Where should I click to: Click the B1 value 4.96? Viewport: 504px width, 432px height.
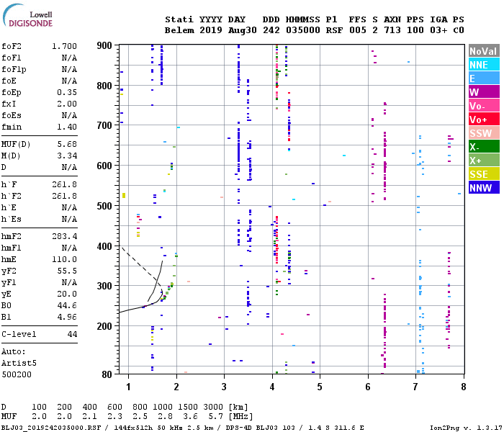pos(67,317)
